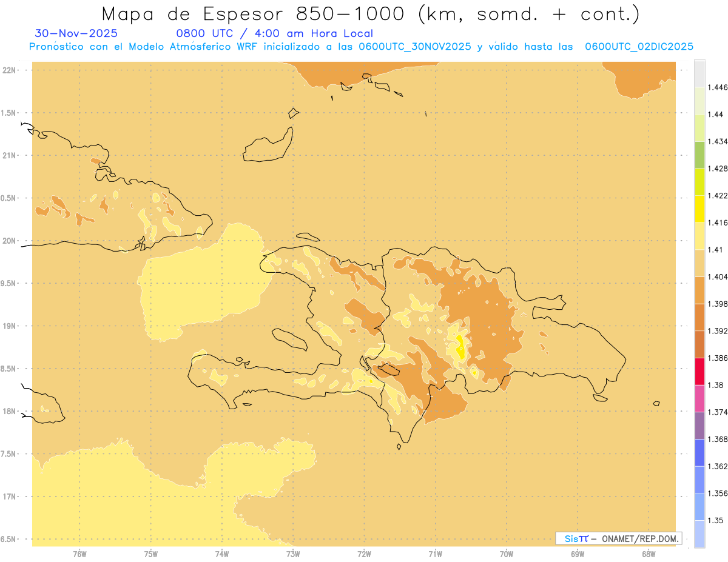Click the colorbar value '1.422'
Image resolution: width=728 pixels, height=562 pixels.
click(718, 195)
